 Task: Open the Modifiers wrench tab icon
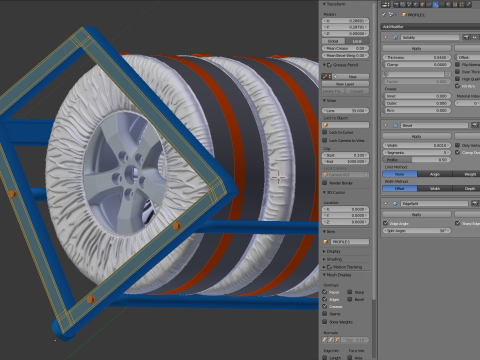coord(435,5)
